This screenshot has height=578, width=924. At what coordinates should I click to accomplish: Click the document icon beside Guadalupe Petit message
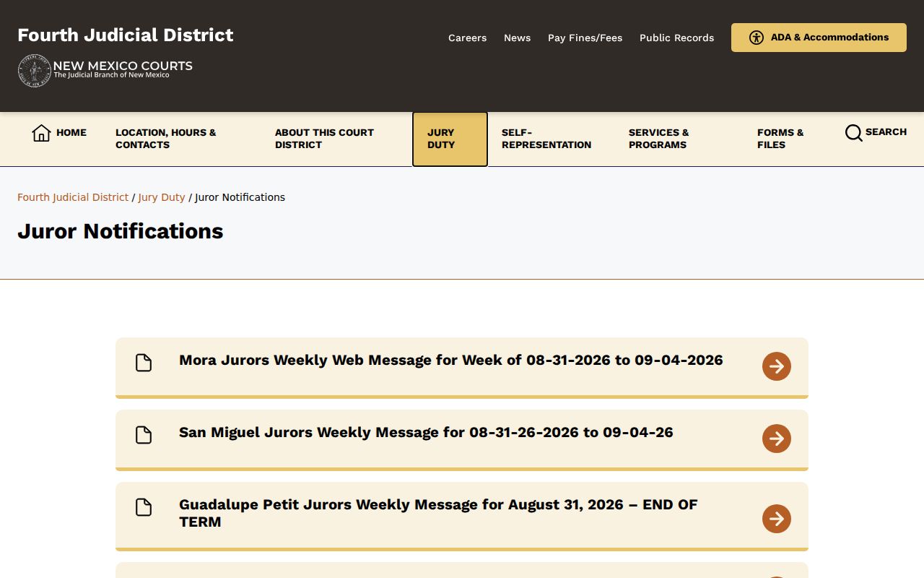pos(144,507)
